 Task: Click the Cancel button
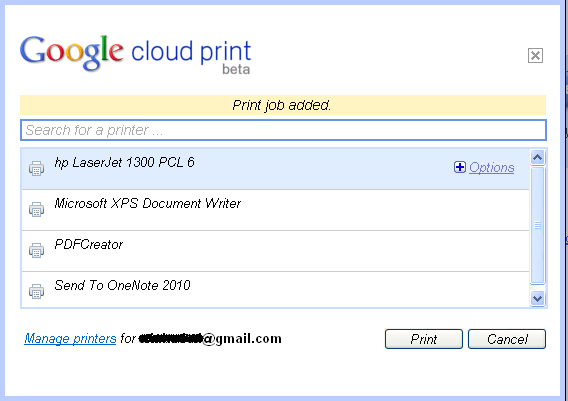coord(507,339)
